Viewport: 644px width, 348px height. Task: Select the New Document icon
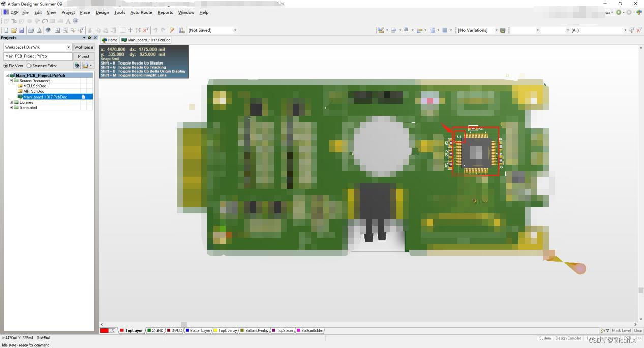point(6,30)
